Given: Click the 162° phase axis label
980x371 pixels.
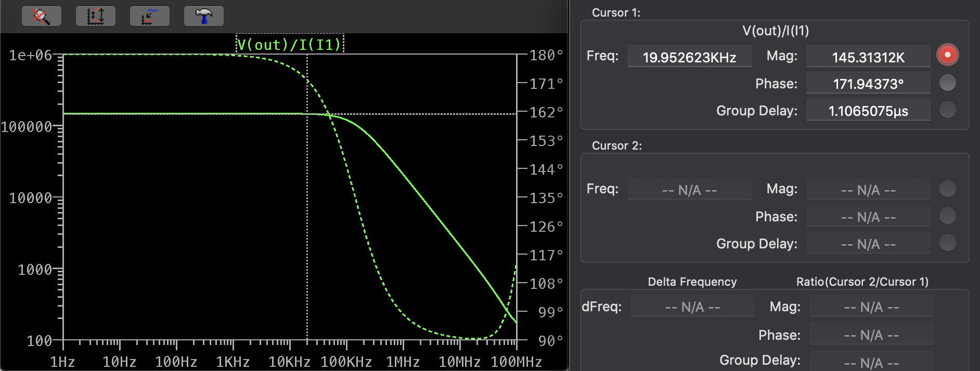Looking at the screenshot, I should coord(546,112).
